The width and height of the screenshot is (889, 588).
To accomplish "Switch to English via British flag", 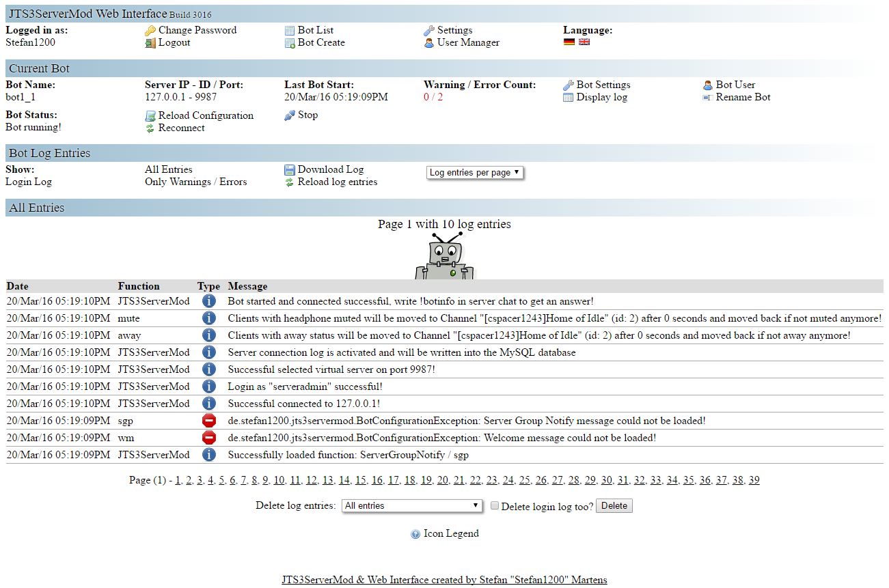I will click(x=584, y=42).
